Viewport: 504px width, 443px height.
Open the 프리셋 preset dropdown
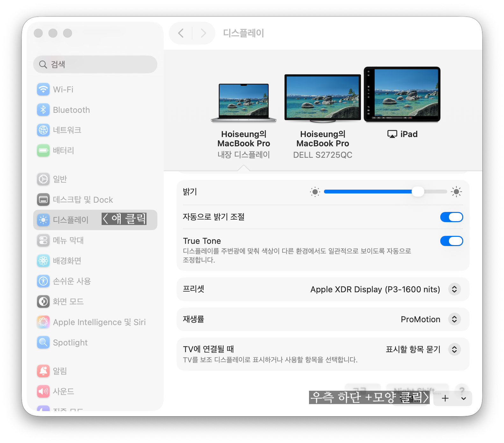[x=455, y=289]
